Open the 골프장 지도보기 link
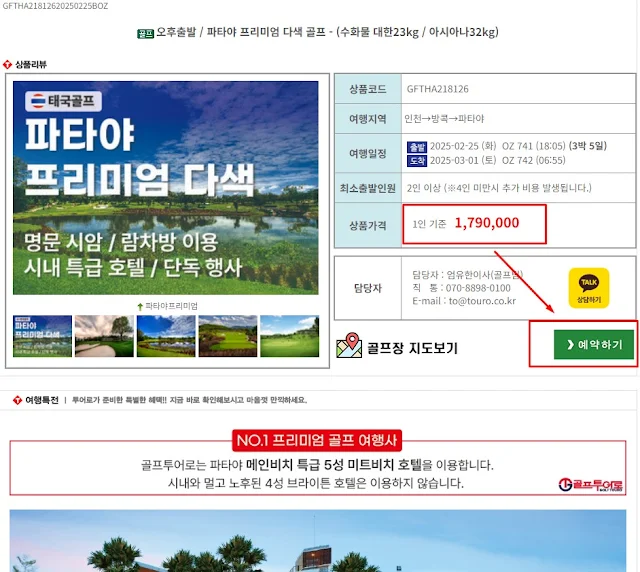The width and height of the screenshot is (640, 572). (412, 348)
